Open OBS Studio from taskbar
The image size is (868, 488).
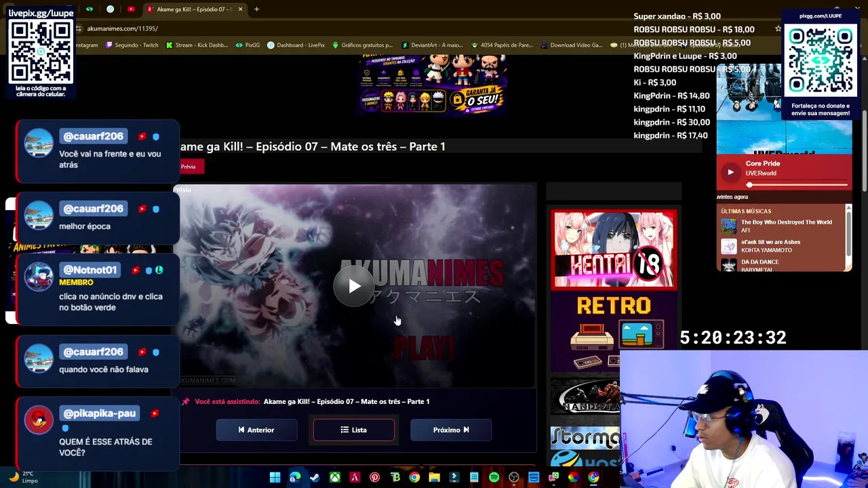tap(514, 478)
